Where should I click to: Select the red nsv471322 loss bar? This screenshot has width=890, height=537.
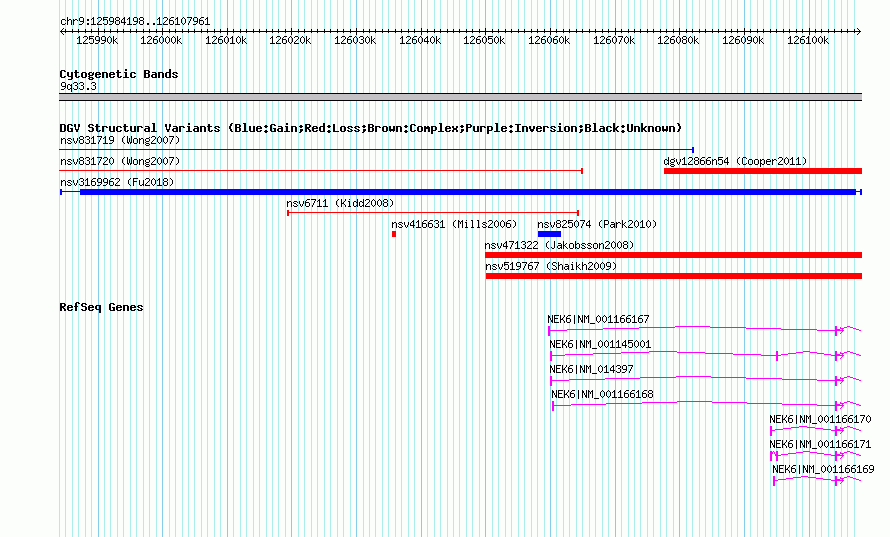click(x=673, y=255)
